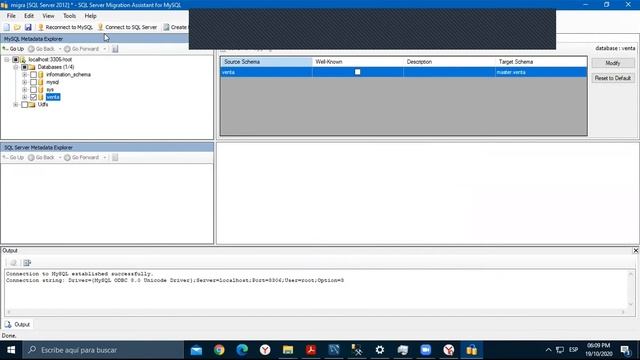Click the Windows taskbar search box
The image size is (640, 360).
[x=103, y=350]
